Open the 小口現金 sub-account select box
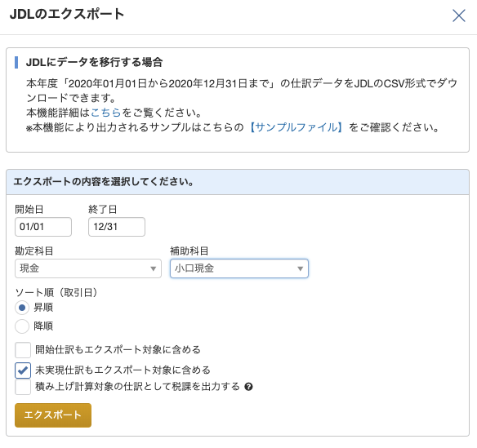Image resolution: width=477 pixels, height=448 pixels. [239, 268]
